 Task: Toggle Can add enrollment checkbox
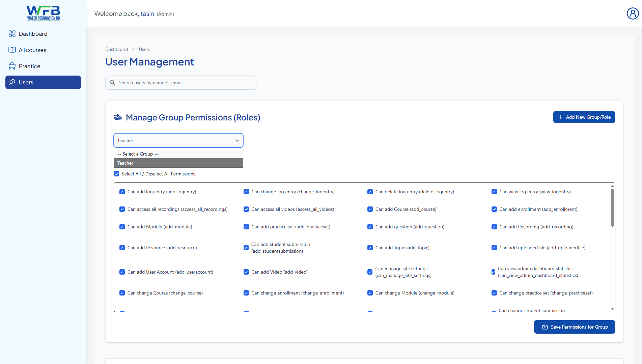click(x=494, y=209)
